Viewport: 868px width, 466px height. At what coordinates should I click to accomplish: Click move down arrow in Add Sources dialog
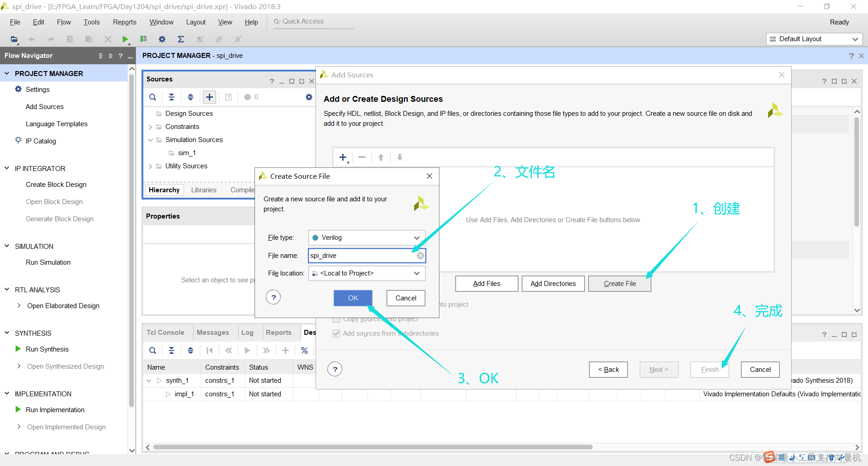400,157
